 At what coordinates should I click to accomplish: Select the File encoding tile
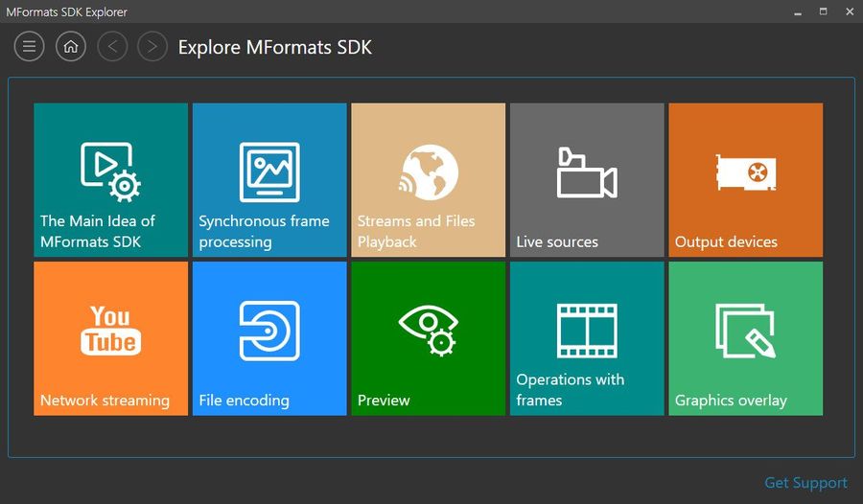coord(269,338)
